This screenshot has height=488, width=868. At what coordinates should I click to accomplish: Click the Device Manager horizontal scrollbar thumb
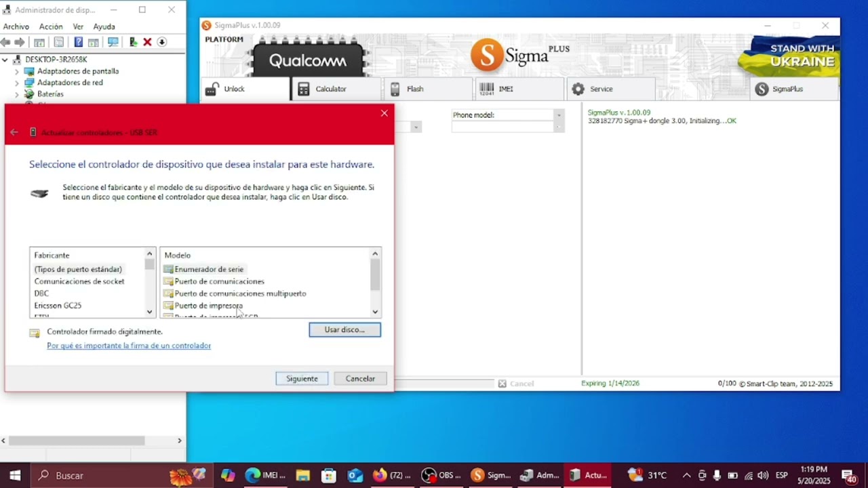tap(77, 441)
